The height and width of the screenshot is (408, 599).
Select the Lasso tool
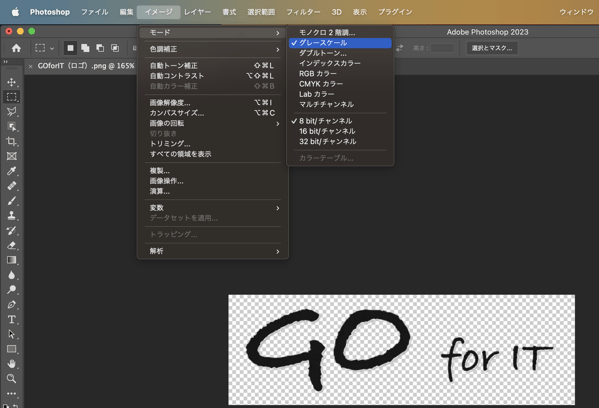pos(11,112)
